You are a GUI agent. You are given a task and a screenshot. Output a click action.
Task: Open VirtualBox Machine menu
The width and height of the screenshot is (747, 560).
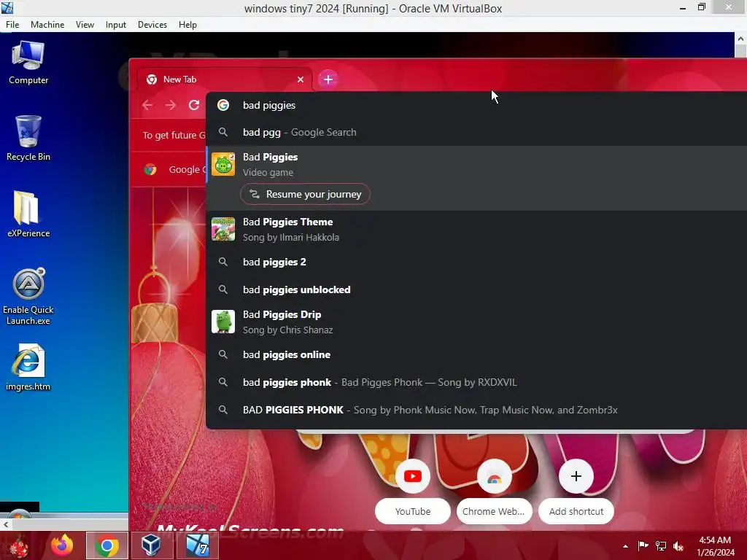click(47, 25)
